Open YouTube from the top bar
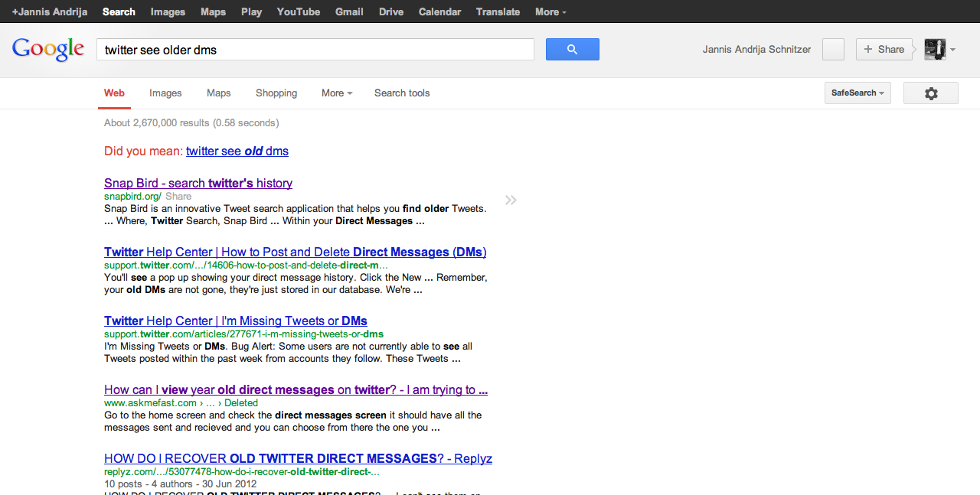The height and width of the screenshot is (495, 980). point(299,11)
